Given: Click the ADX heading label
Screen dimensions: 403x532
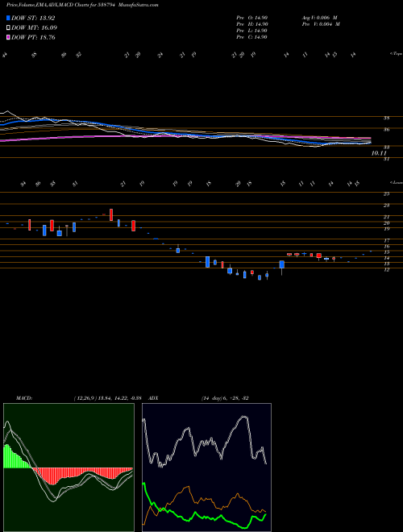Looking at the screenshot, I should pos(154,398).
